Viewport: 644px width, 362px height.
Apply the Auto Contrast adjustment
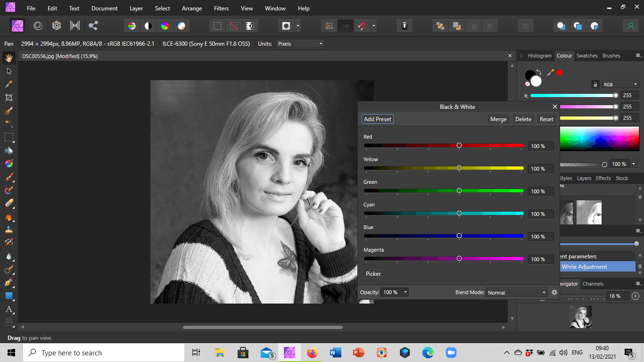tap(149, 26)
